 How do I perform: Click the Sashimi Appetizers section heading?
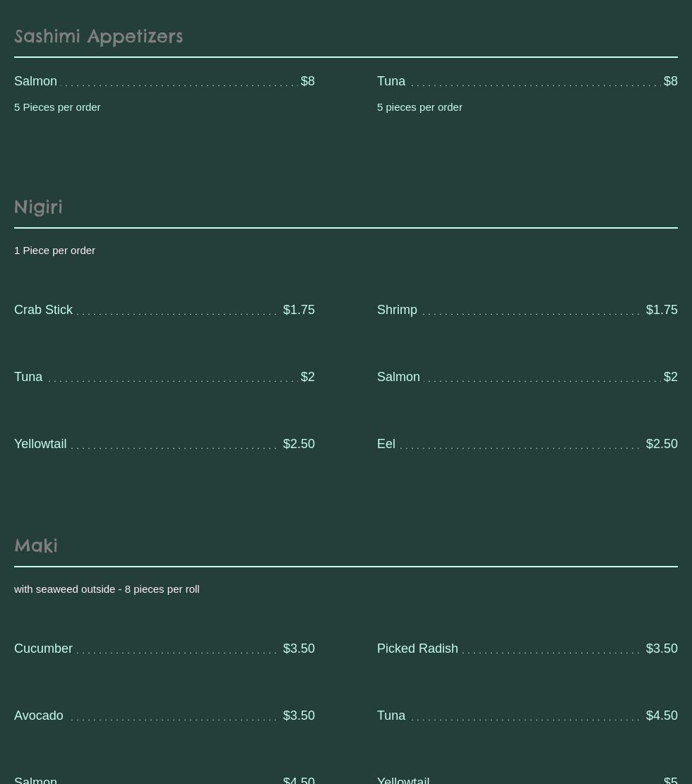click(98, 36)
